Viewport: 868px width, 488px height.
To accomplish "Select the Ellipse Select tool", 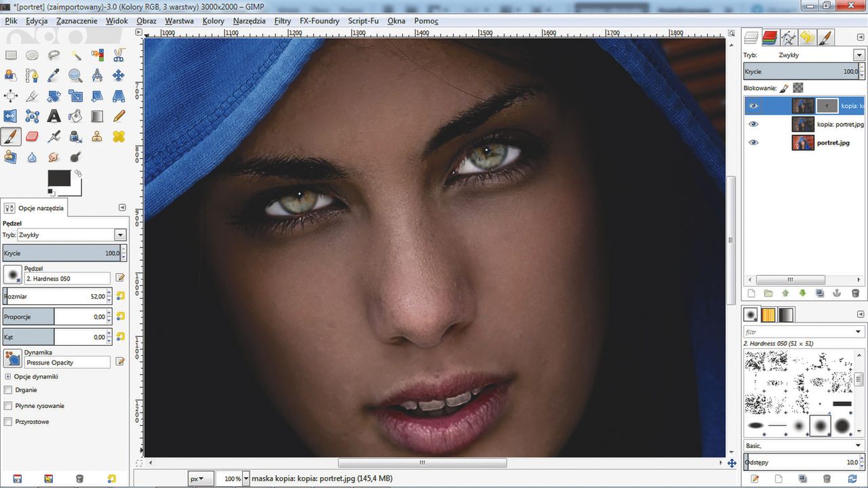I will click(x=32, y=55).
